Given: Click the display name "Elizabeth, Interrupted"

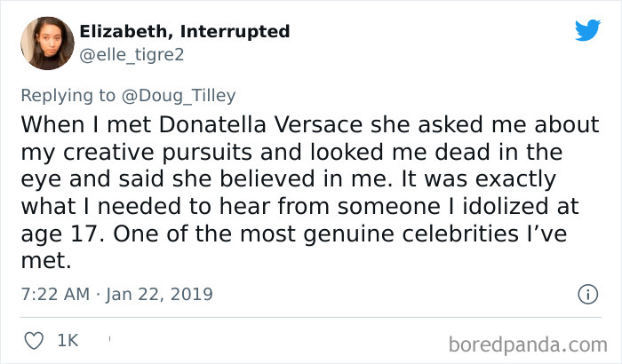Looking at the screenshot, I should (x=184, y=31).
